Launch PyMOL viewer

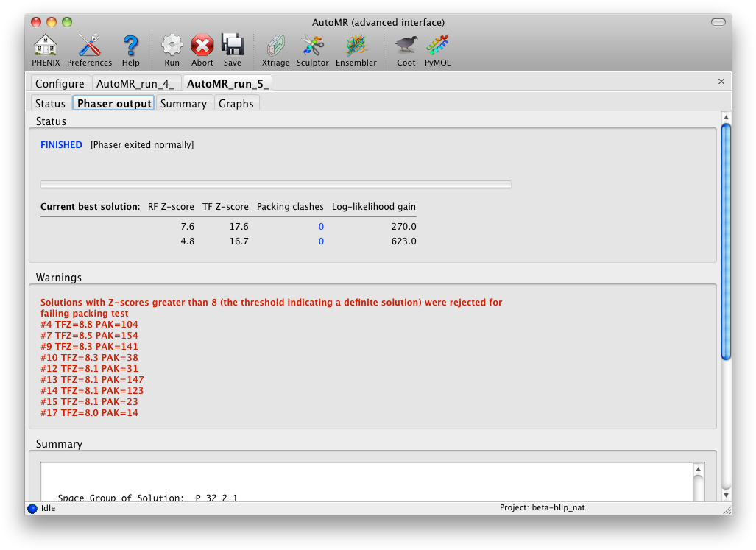click(x=437, y=46)
